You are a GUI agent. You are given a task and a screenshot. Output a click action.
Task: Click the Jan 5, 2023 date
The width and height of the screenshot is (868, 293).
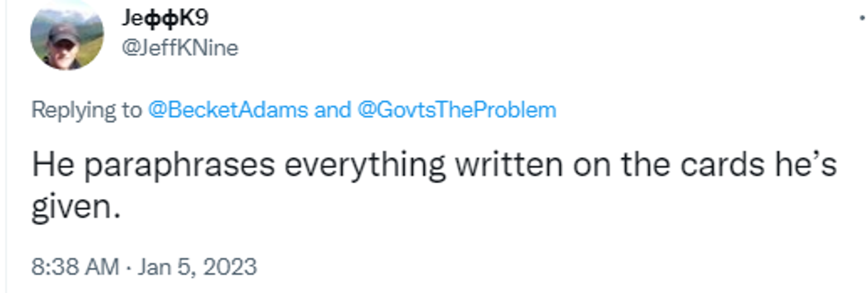click(x=197, y=266)
